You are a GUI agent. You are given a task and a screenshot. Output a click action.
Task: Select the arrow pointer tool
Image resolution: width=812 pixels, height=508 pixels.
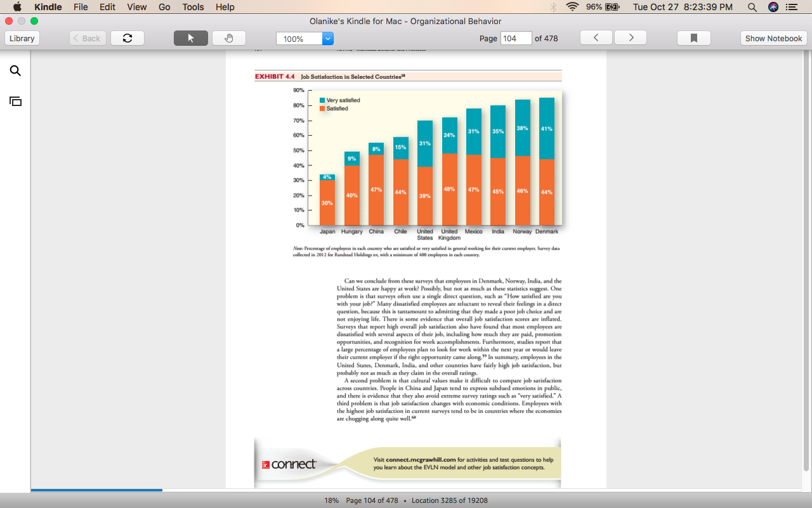[191, 38]
